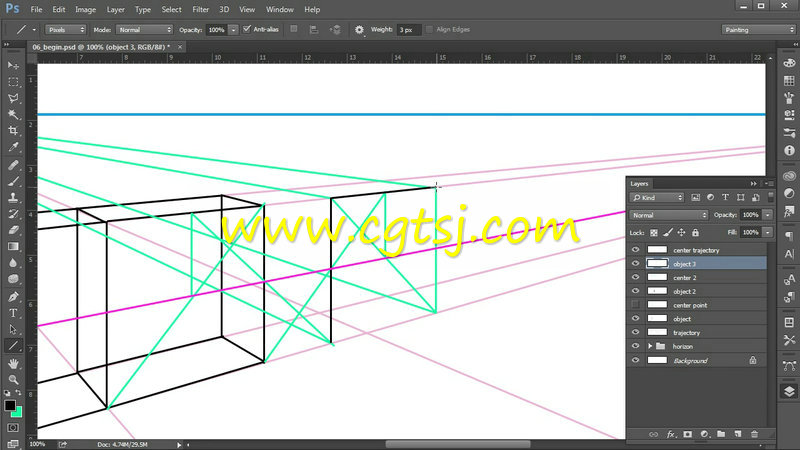Select the Gradient tool
Viewport: 800px width, 450px height.
coord(13,246)
